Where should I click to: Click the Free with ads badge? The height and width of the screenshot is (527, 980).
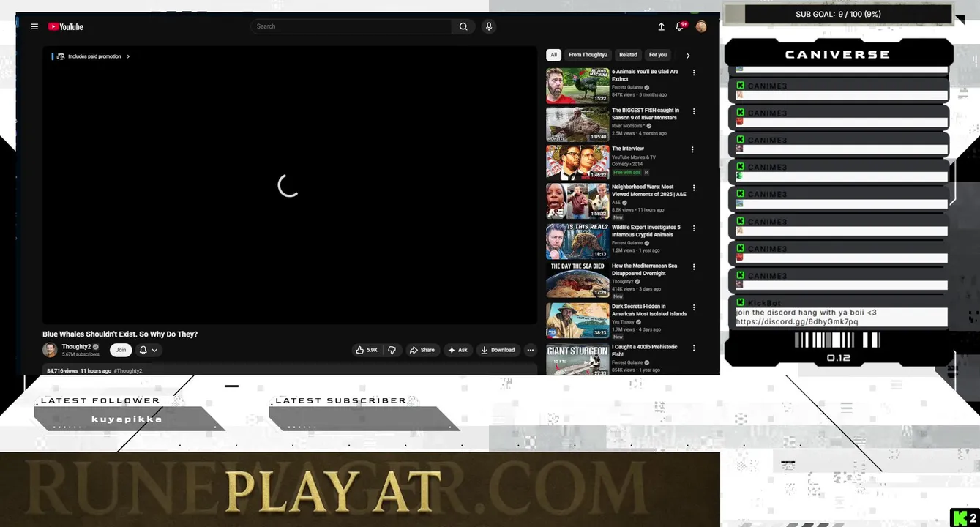(x=627, y=173)
